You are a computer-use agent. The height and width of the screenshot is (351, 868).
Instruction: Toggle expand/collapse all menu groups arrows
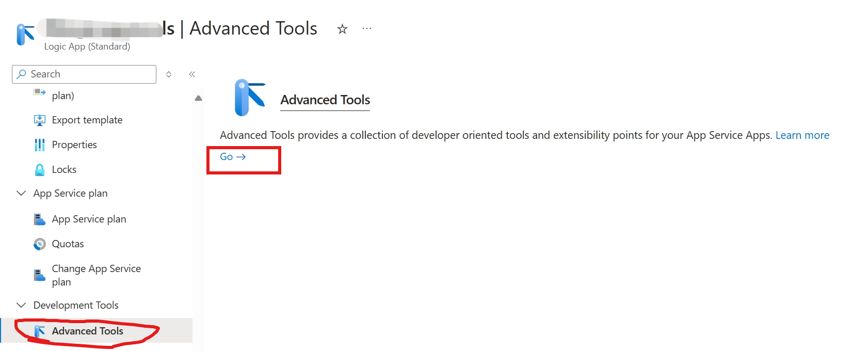coord(169,74)
